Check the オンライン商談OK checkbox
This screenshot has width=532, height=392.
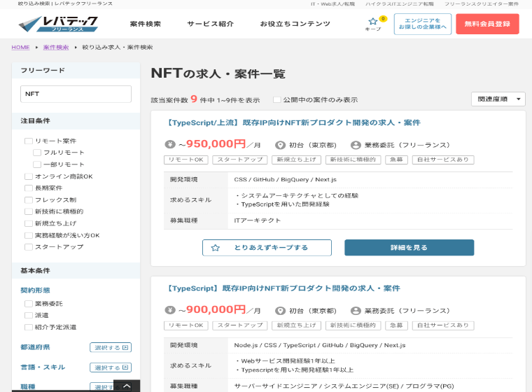click(29, 176)
